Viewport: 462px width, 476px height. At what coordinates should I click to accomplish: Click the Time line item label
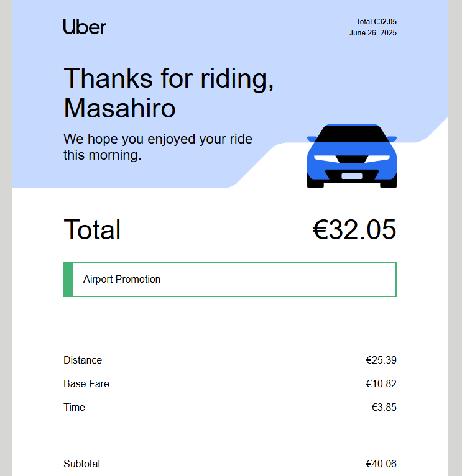[74, 408]
